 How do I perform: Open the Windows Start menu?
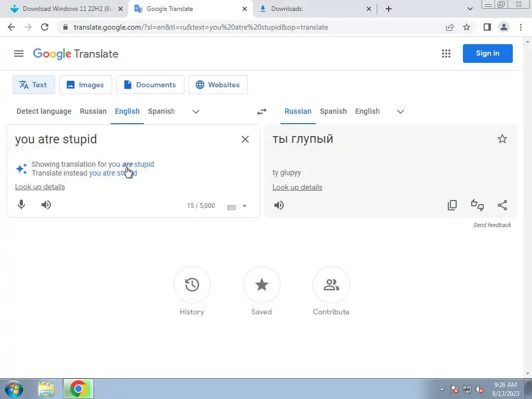[x=14, y=389]
